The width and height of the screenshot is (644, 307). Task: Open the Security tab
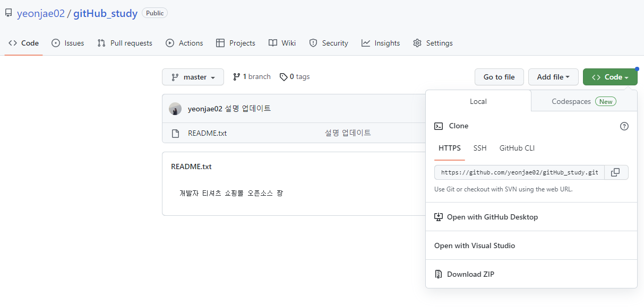pyautogui.click(x=329, y=43)
